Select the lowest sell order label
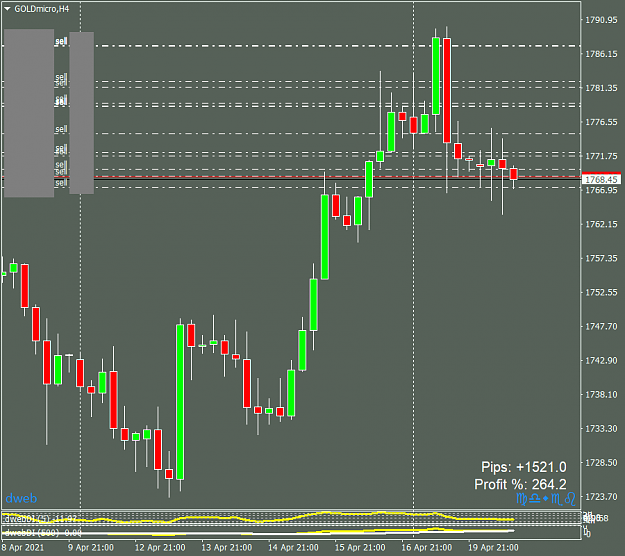625x556 pixels. pos(61,183)
